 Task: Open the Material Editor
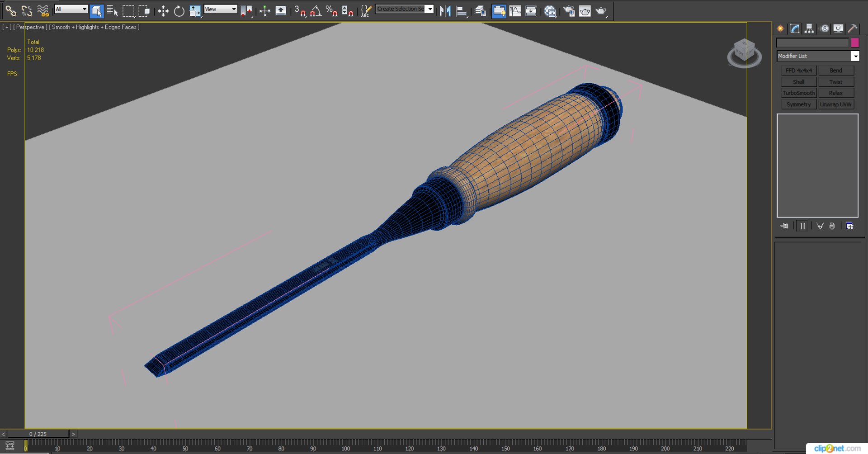click(550, 11)
